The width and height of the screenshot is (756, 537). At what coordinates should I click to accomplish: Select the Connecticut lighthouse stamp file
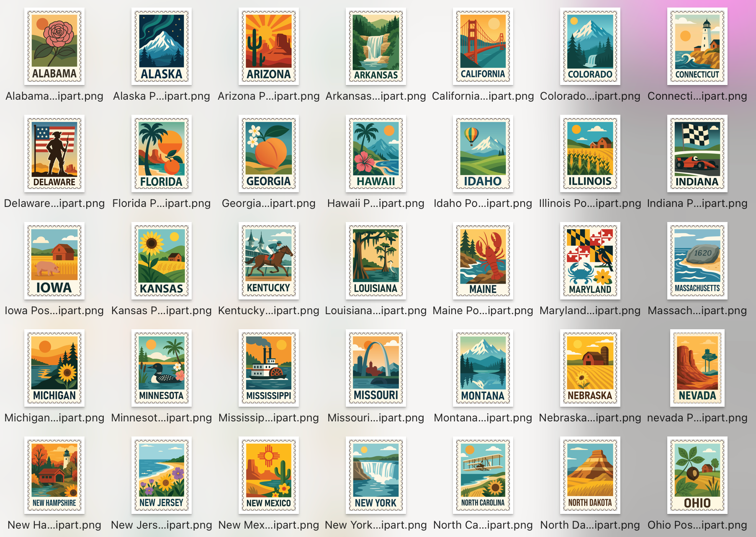(697, 46)
